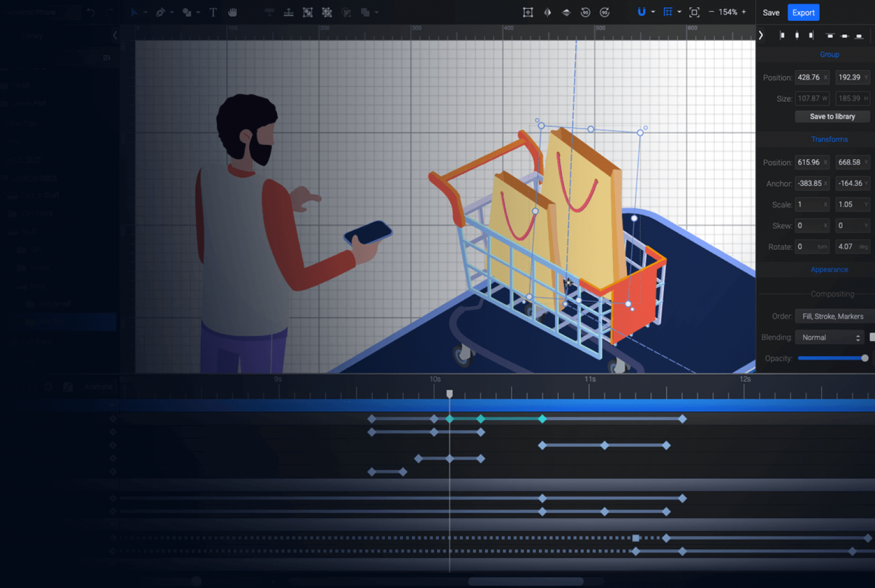
Task: Rotate the selection 90 degrees clockwise
Action: 604,12
